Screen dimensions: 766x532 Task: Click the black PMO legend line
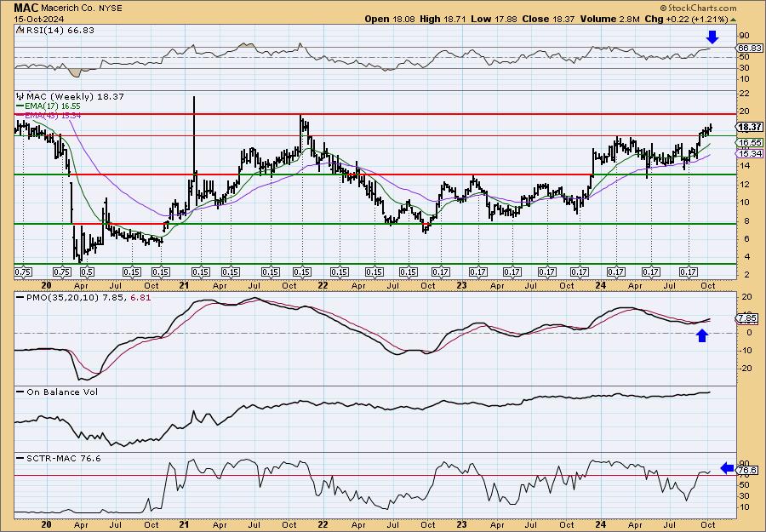(x=20, y=296)
